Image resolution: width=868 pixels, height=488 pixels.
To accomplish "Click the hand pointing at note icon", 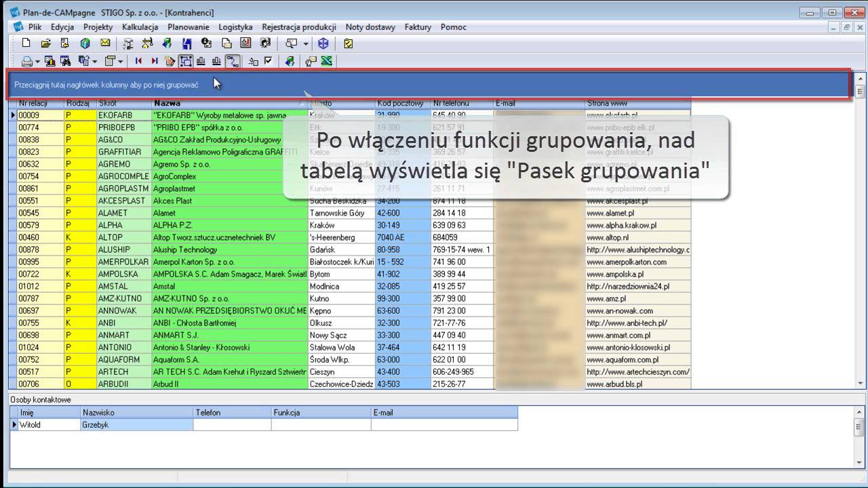I will [170, 61].
